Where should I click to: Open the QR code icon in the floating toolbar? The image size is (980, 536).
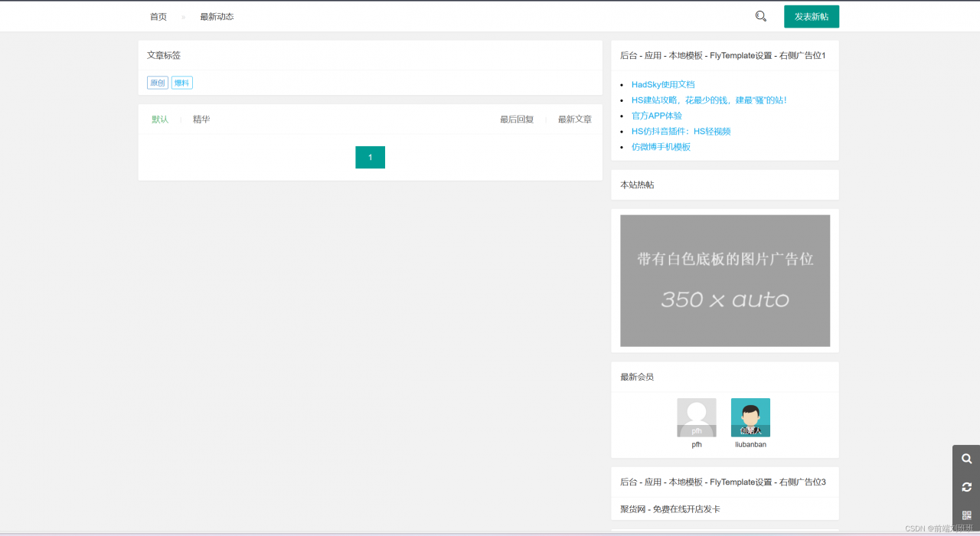click(x=965, y=515)
